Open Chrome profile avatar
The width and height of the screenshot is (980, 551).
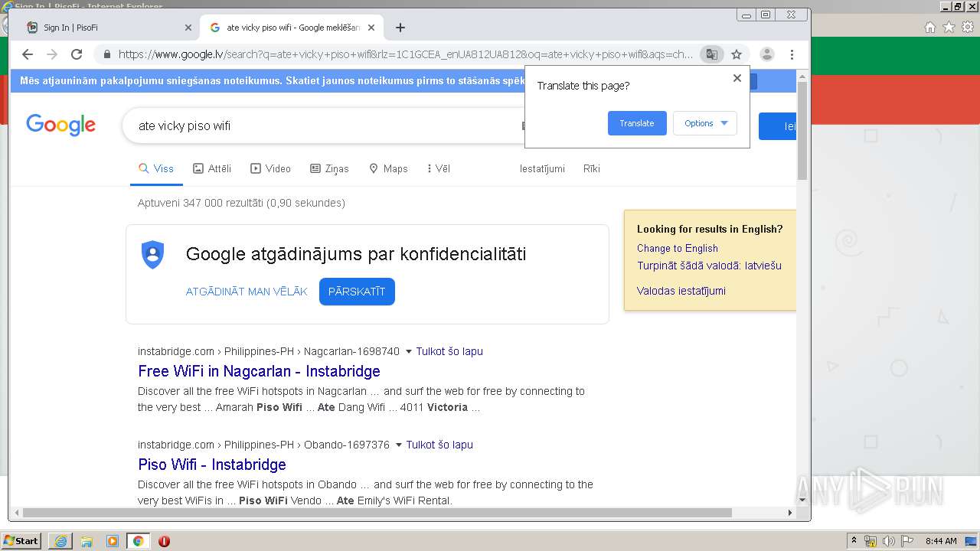pyautogui.click(x=767, y=54)
